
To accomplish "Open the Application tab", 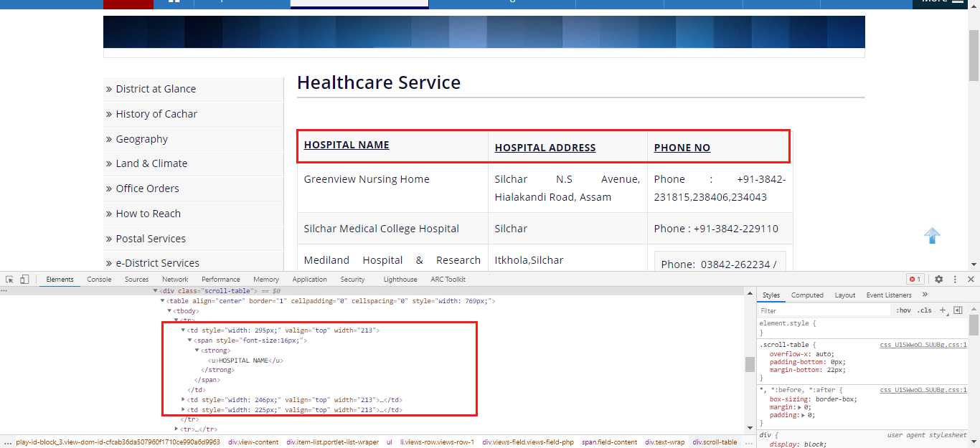I will pyautogui.click(x=310, y=280).
